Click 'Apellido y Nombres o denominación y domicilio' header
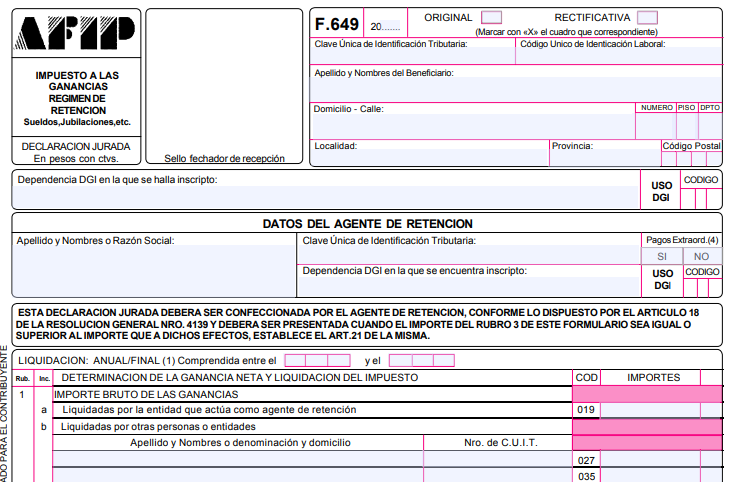This screenshot has height=482, width=731. tap(240, 443)
